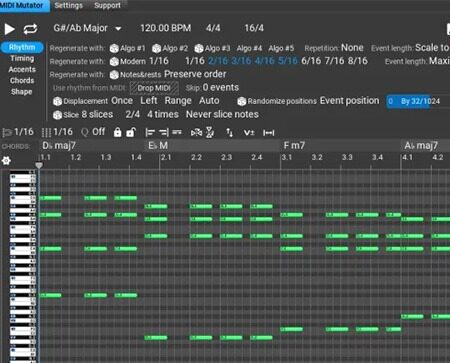Click the Notes&rests dice icon
Image resolution: width=450 pixels, height=363 pixels.
114,75
